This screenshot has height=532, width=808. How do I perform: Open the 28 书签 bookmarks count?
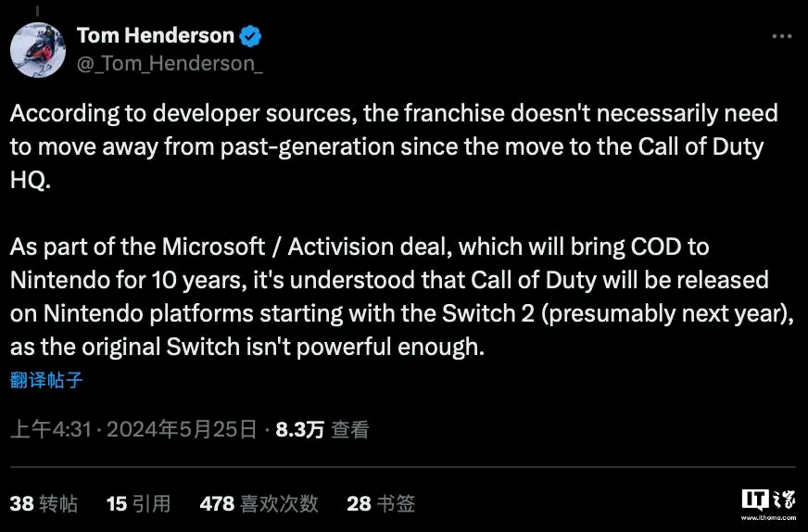[x=381, y=503]
